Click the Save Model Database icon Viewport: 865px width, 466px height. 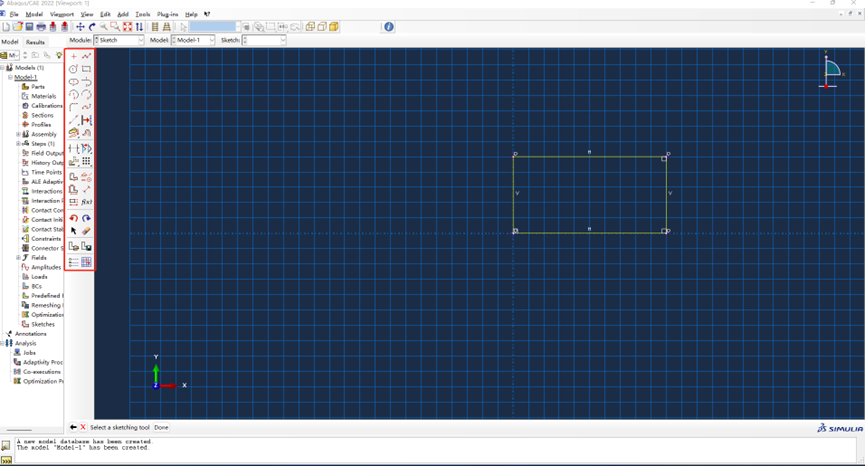[x=29, y=26]
